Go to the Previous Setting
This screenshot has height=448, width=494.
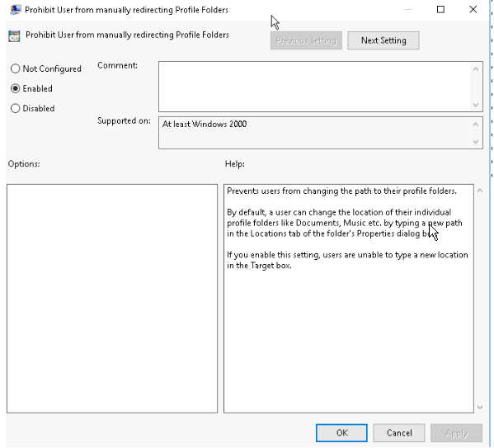point(306,40)
